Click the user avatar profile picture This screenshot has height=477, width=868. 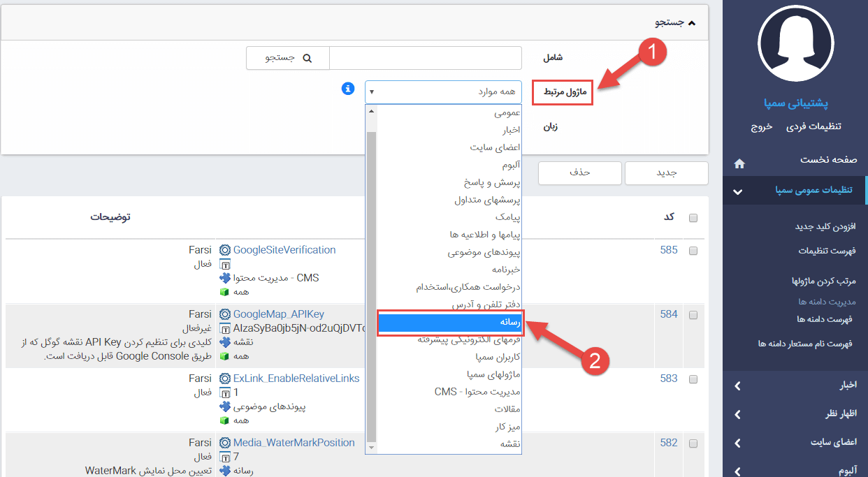[795, 46]
